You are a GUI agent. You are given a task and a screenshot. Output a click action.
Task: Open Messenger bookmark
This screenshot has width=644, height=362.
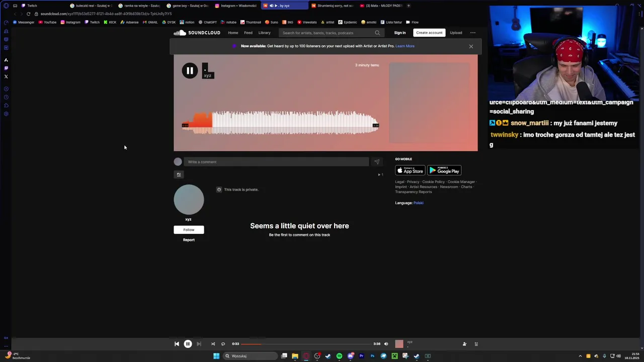23,22
